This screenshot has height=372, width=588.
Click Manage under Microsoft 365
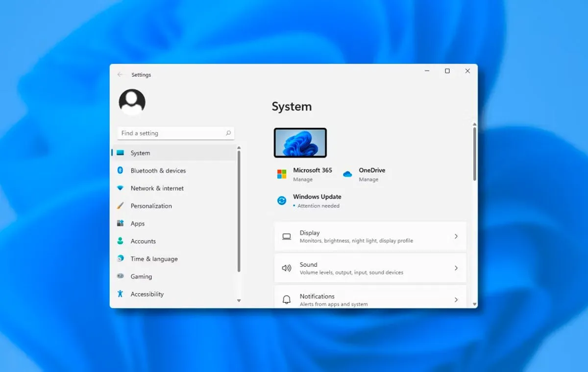[x=303, y=180]
